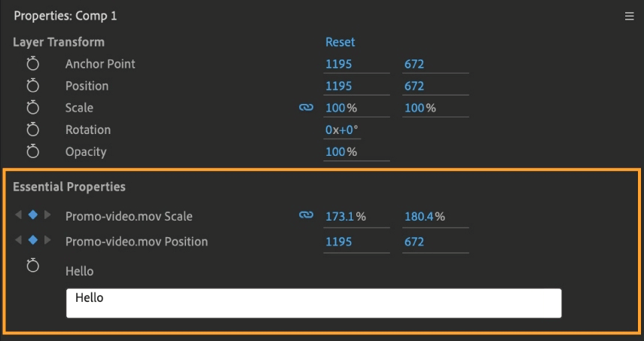Click the Rotation 0x+0° value
The height and width of the screenshot is (341, 644).
click(x=341, y=129)
